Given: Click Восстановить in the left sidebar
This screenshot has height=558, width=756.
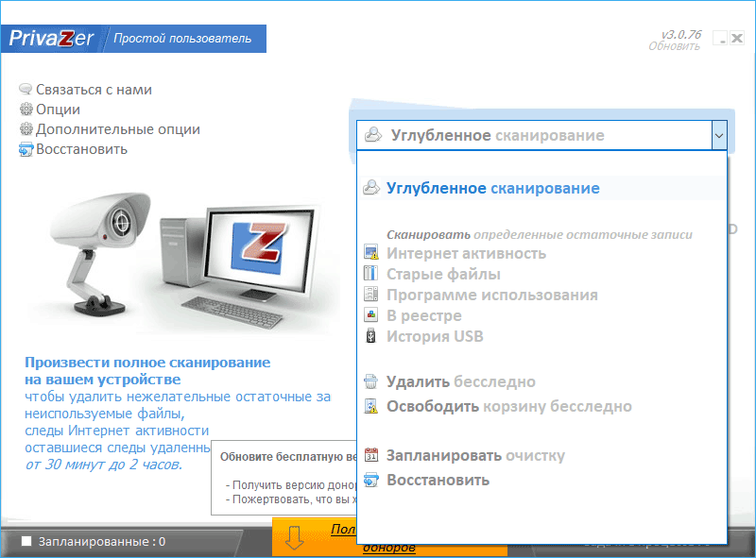Looking at the screenshot, I should pyautogui.click(x=81, y=149).
